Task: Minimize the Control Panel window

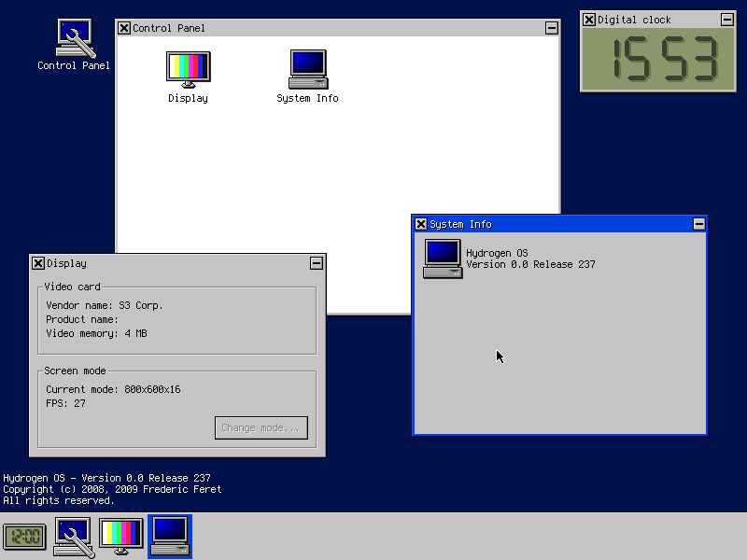Action: (552, 28)
